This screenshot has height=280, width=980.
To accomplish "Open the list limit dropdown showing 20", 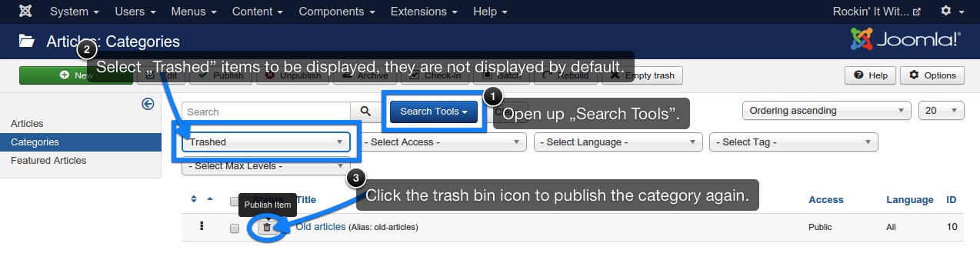I will point(942,111).
